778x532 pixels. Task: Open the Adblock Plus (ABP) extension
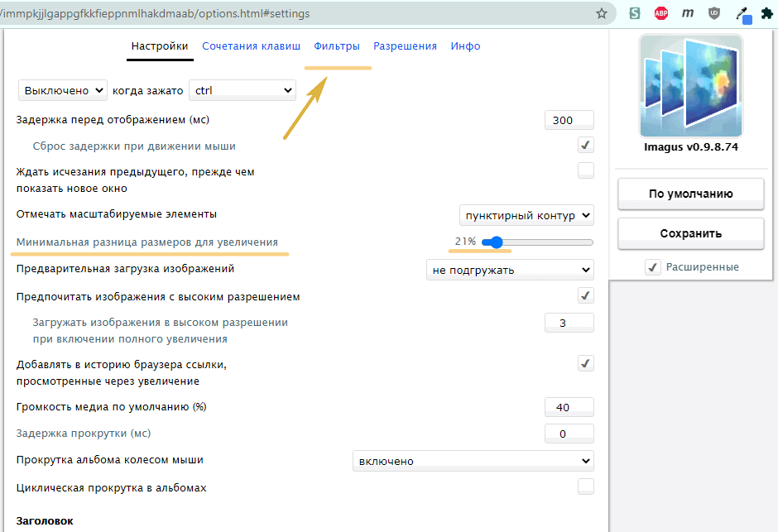tap(661, 13)
